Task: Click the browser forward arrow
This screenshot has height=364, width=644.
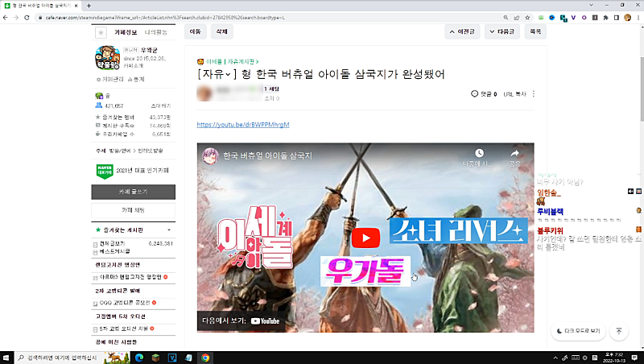Action: [x=16, y=18]
